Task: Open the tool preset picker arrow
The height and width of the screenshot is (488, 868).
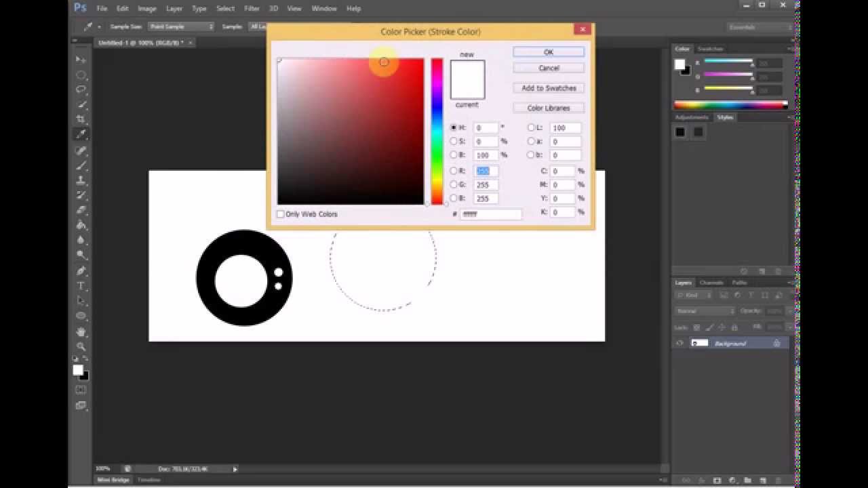Action: coord(99,27)
